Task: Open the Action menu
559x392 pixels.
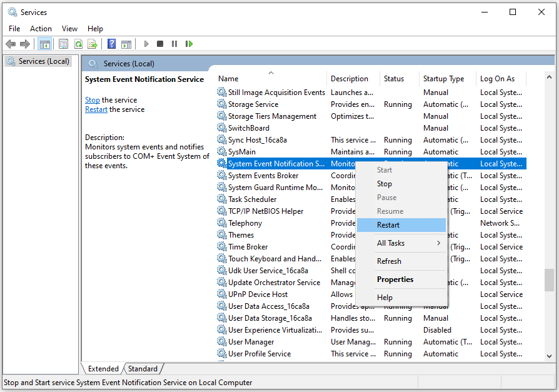Action: click(41, 29)
